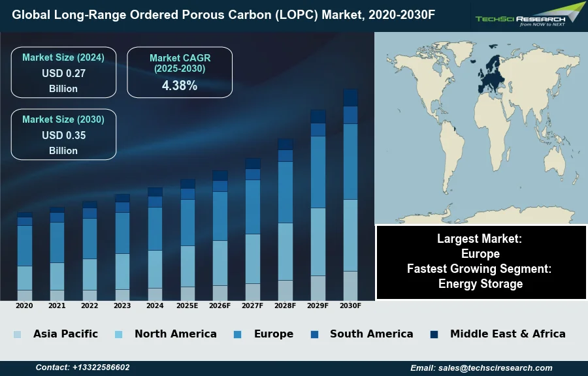Click the TechSci Research logo
Viewport: 588px width, 376px height.
(x=529, y=15)
